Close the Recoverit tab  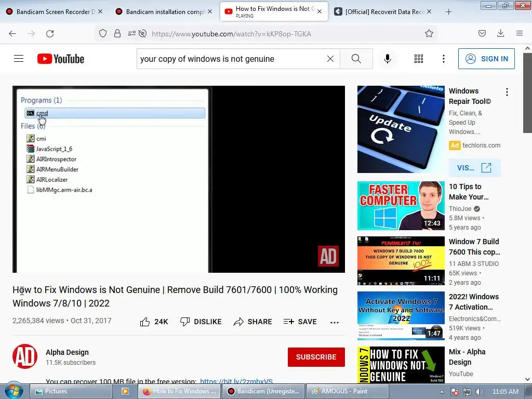pyautogui.click(x=429, y=11)
